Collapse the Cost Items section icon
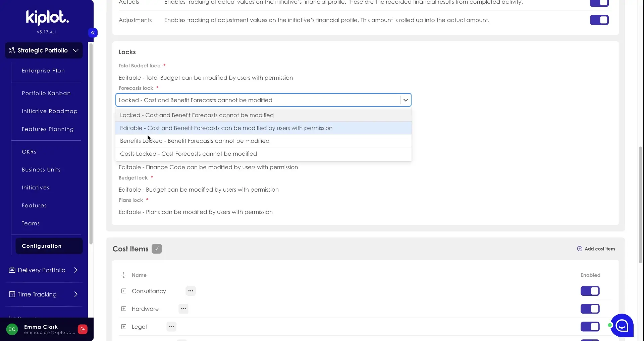 (x=157, y=249)
